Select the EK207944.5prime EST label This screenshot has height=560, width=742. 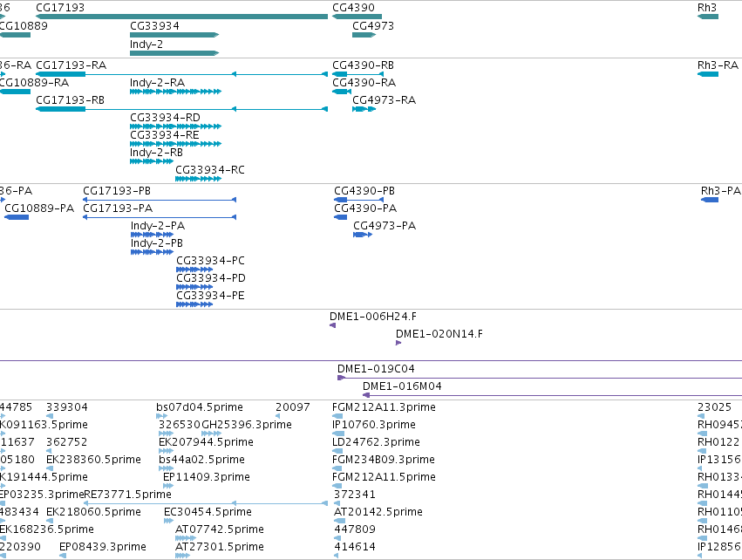click(x=206, y=442)
